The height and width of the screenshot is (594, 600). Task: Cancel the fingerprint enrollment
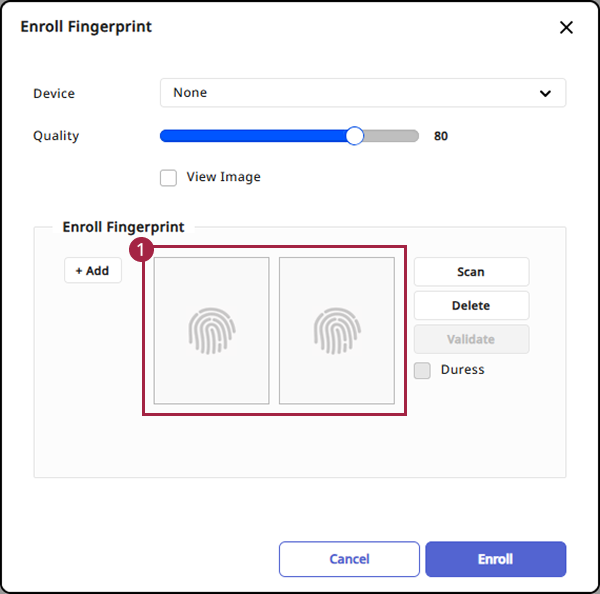click(x=349, y=559)
